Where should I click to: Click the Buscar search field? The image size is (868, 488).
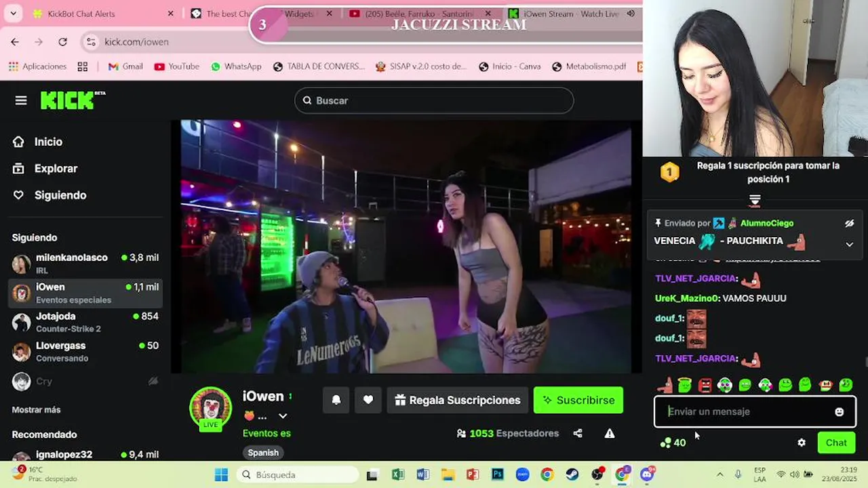click(x=434, y=100)
